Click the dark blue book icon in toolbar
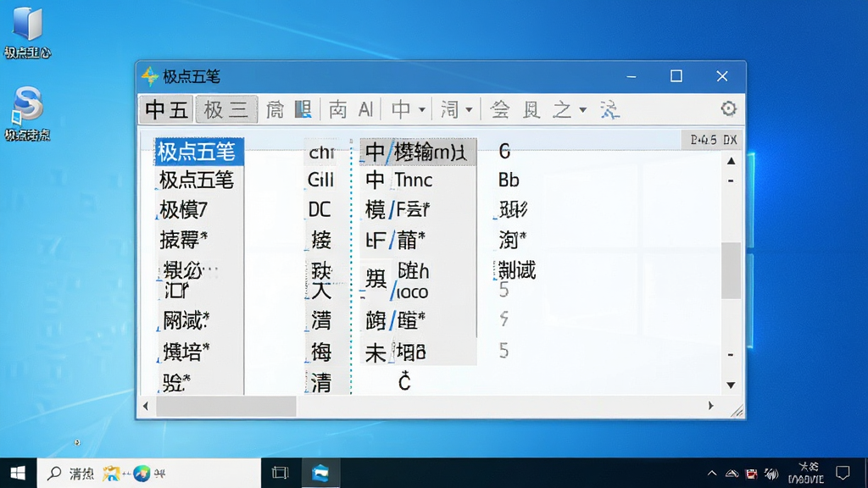 pyautogui.click(x=303, y=109)
